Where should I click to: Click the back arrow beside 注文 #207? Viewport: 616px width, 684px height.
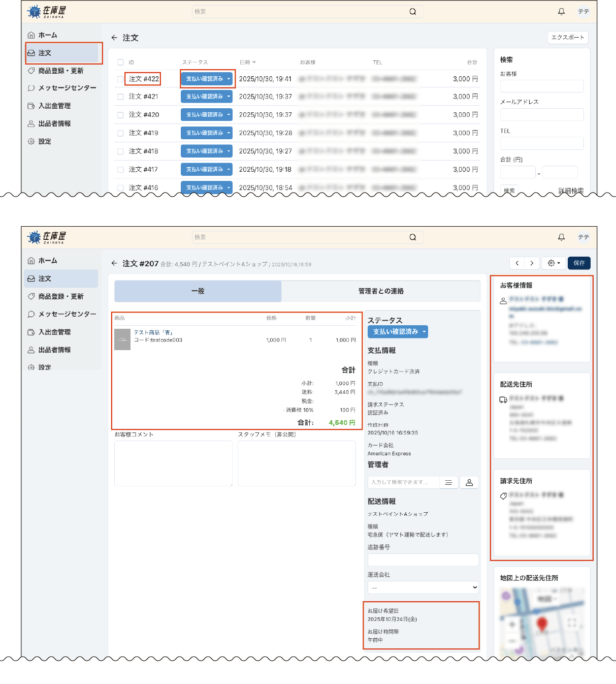[114, 263]
